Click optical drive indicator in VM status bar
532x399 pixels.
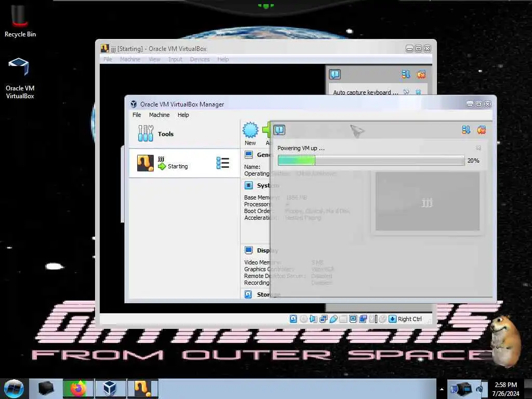click(x=303, y=319)
